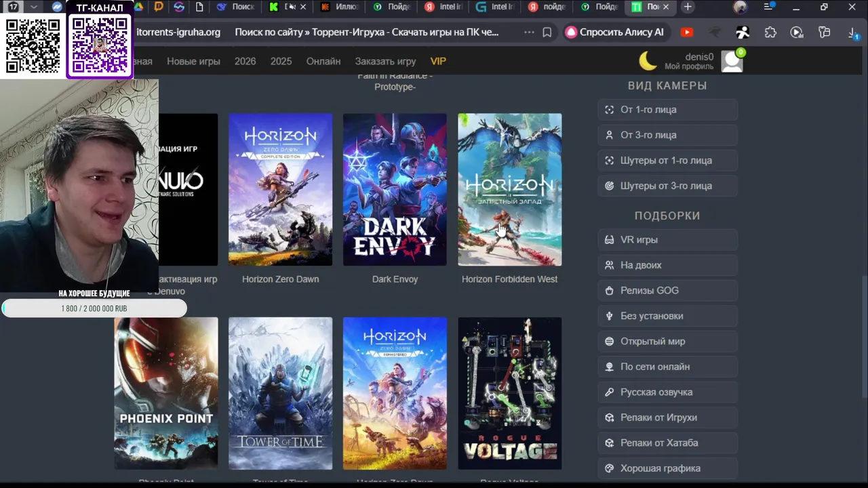Open the 'Репаки от Хатаба' collection

(667, 443)
